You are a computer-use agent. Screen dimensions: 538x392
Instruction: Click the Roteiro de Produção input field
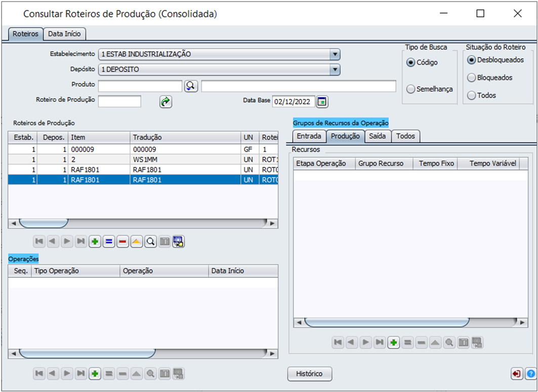click(x=119, y=102)
